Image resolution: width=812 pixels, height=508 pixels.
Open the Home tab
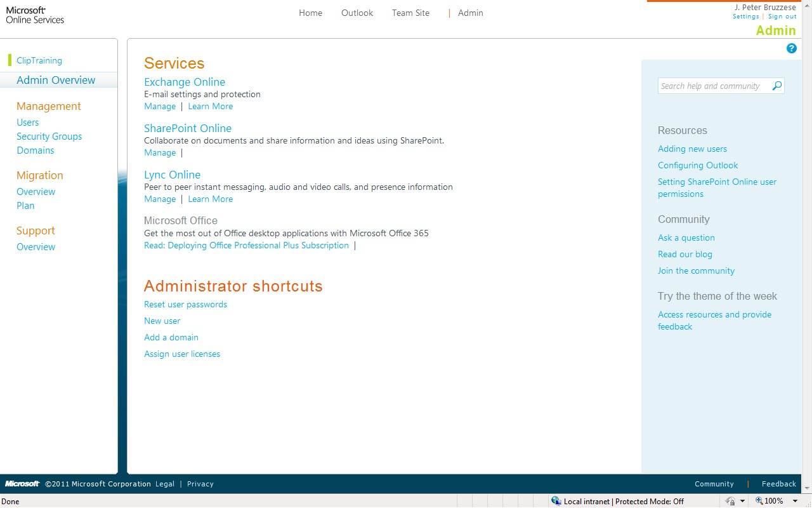tap(310, 13)
